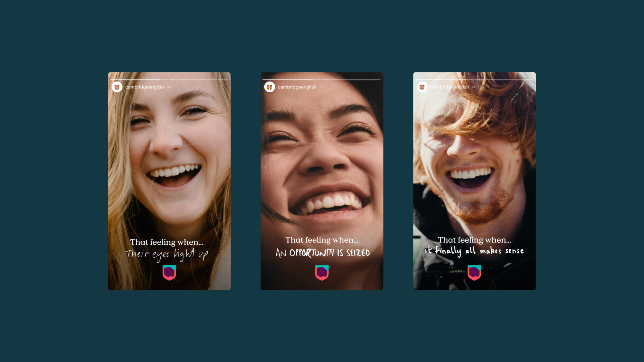Viewport: 644px width, 362px height.
Task: Open the cambridgeenglish username on the middle story
Action: pyautogui.click(x=297, y=86)
